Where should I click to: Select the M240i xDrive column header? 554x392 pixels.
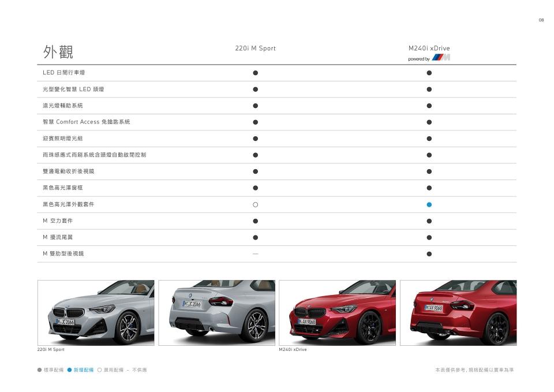click(429, 48)
